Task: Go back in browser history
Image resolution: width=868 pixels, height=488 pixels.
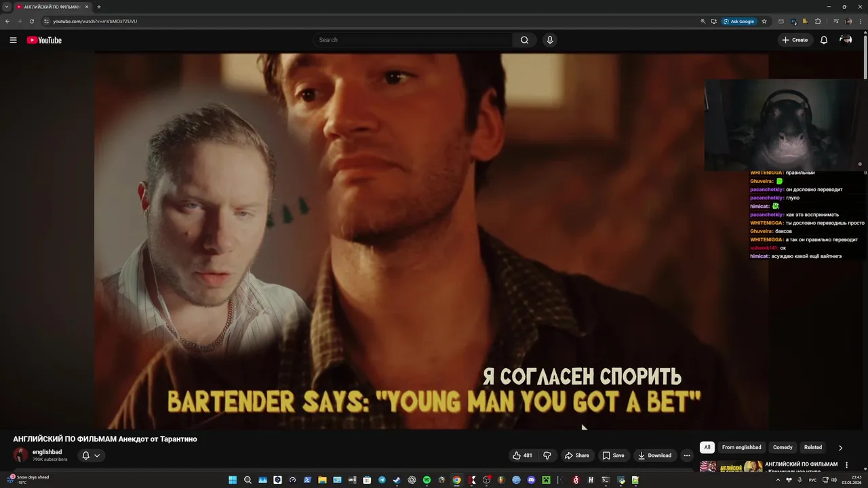Action: coord(7,21)
